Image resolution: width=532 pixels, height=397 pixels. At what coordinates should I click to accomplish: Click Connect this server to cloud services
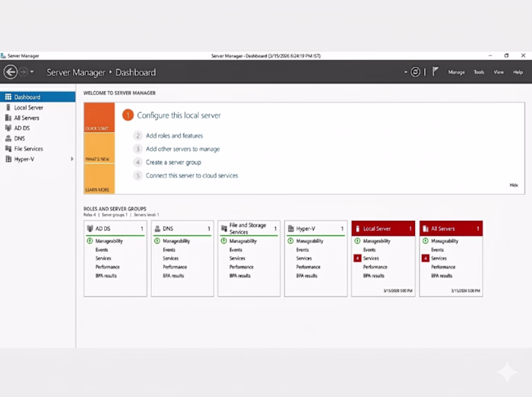click(x=192, y=175)
